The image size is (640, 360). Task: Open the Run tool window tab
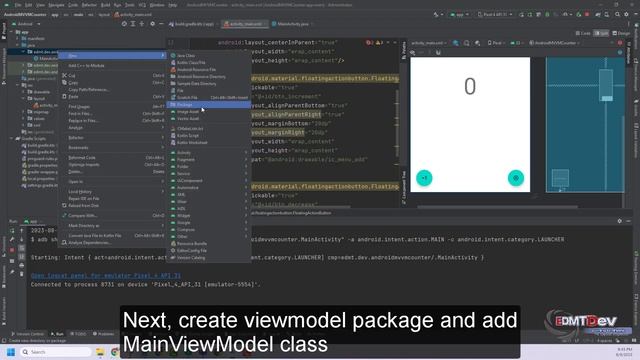pyautogui.click(x=57, y=334)
